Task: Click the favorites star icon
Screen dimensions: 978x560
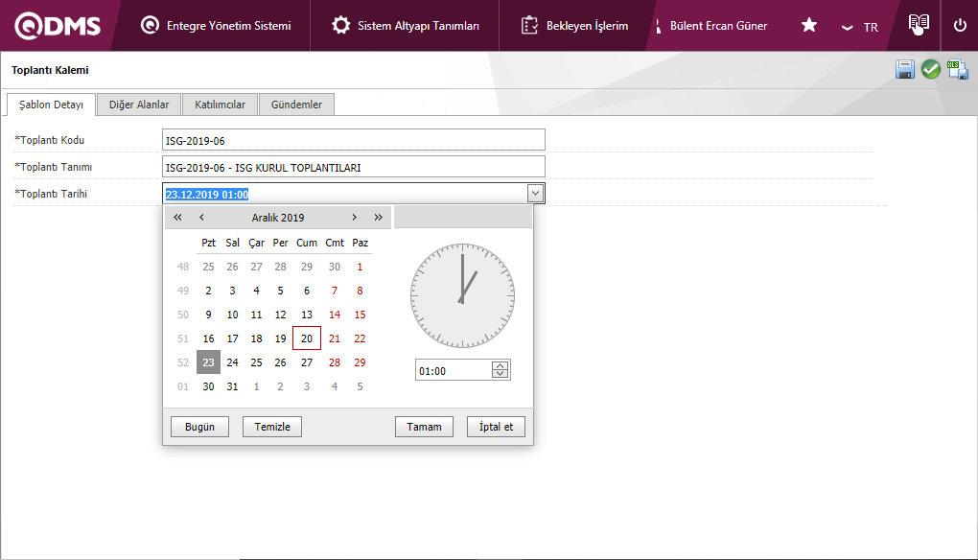Action: [809, 25]
